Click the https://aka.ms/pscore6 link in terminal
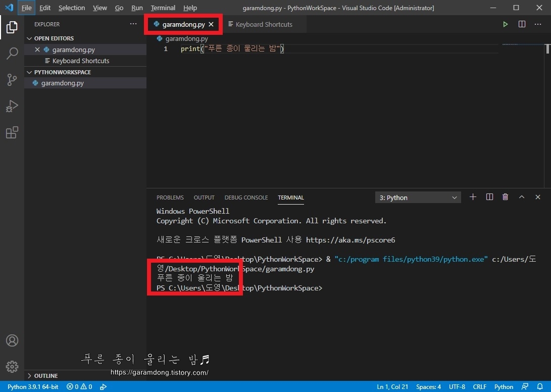551x392 pixels. [350, 240]
